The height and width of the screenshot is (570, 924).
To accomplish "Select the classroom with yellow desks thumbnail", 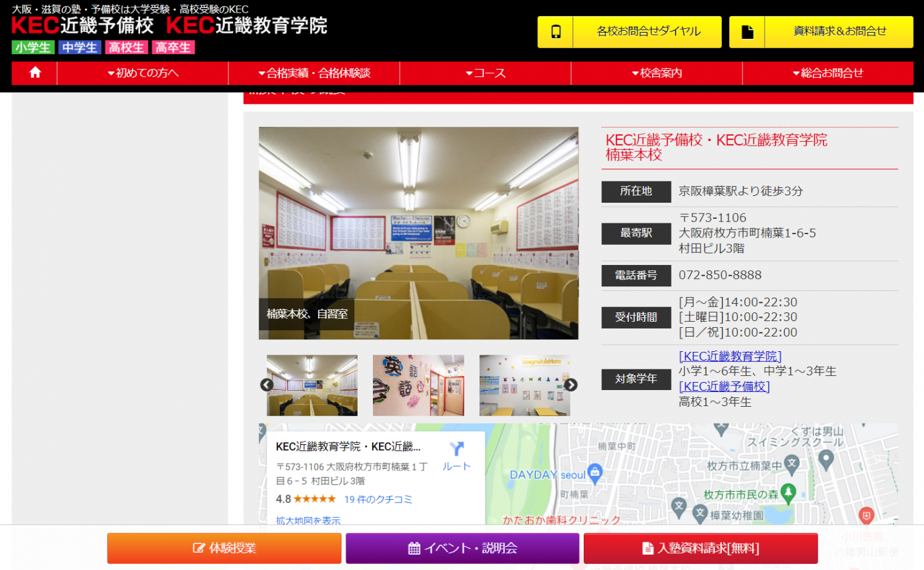I will [525, 385].
